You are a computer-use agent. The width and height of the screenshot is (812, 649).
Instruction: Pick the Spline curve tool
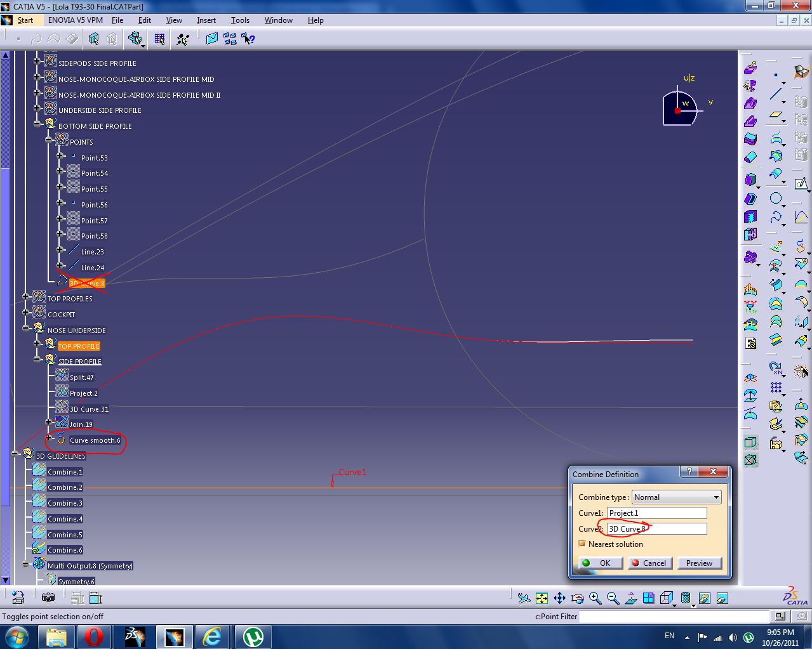point(775,218)
